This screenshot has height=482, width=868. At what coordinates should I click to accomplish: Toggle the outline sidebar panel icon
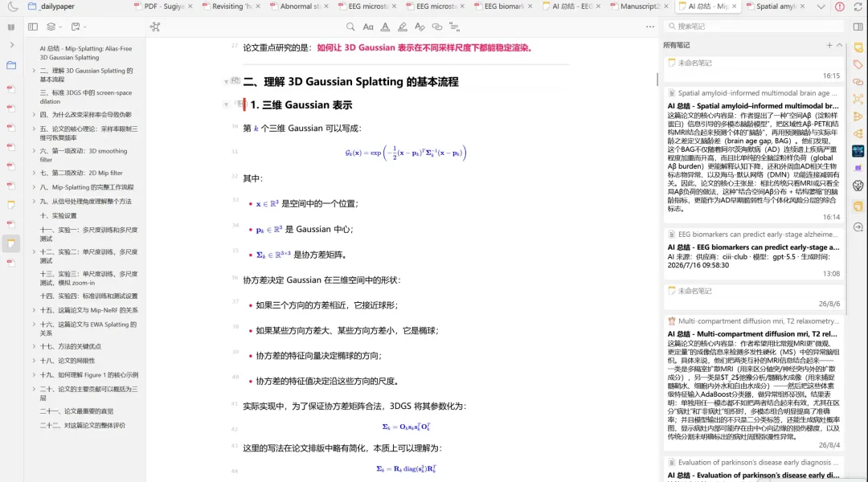coord(33,27)
